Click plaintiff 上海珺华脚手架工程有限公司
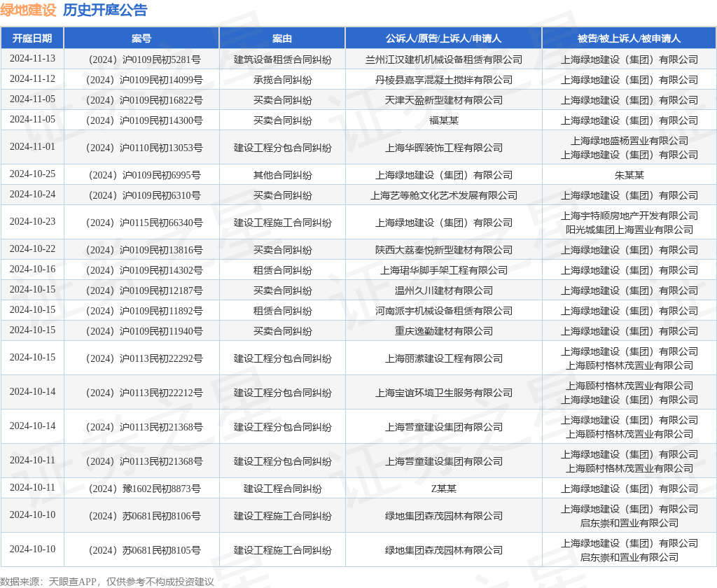The width and height of the screenshot is (717, 588). (443, 270)
